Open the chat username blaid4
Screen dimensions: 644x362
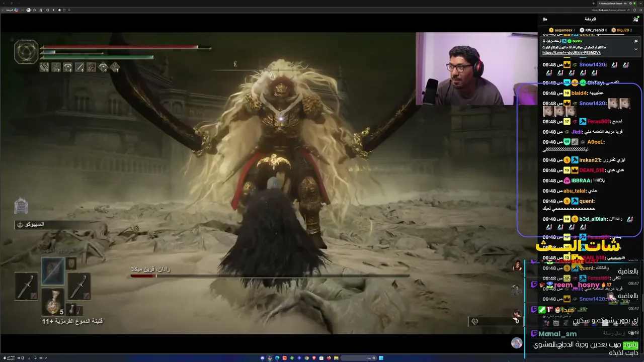(x=579, y=93)
